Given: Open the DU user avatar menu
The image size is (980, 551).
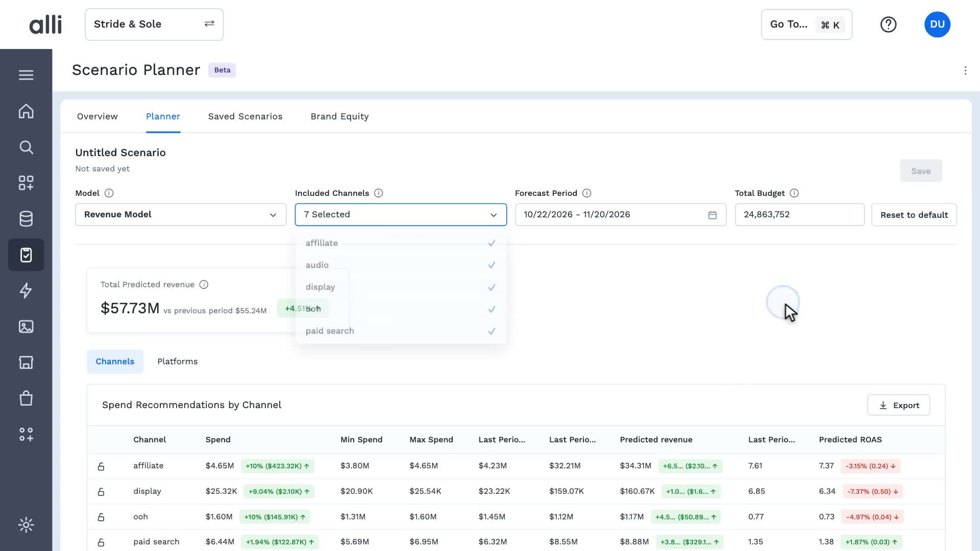Looking at the screenshot, I should (x=937, y=24).
